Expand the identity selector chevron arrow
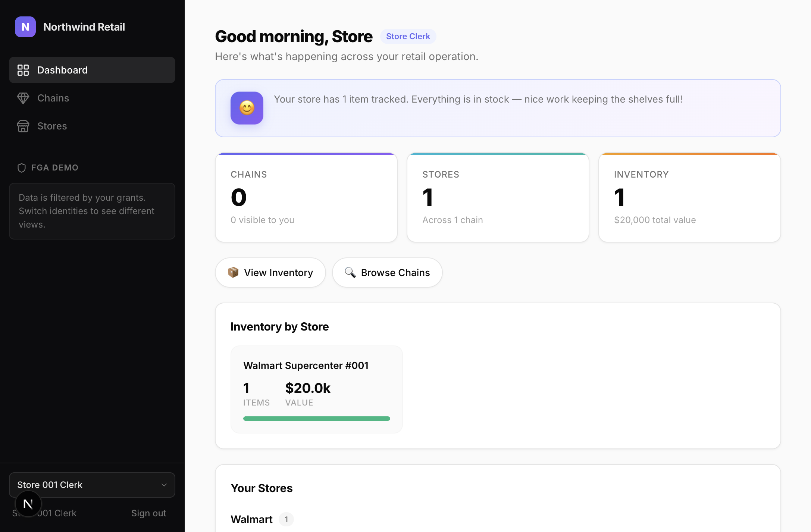Screen dimensions: 811x532 pyautogui.click(x=164, y=485)
